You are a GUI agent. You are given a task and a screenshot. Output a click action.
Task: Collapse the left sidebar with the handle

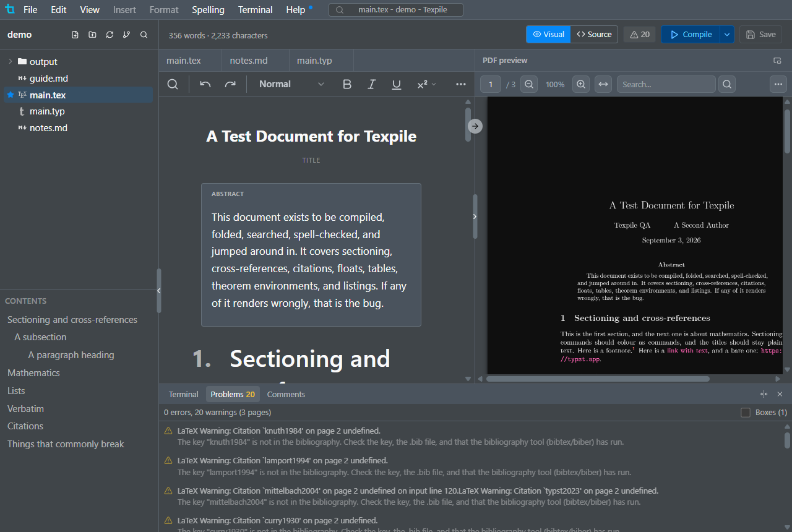coord(158,291)
